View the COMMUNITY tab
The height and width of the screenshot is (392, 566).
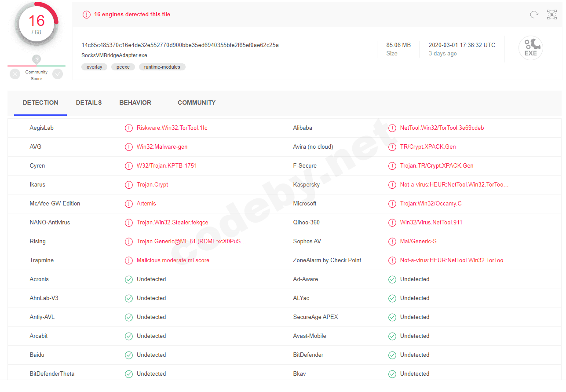(x=197, y=103)
